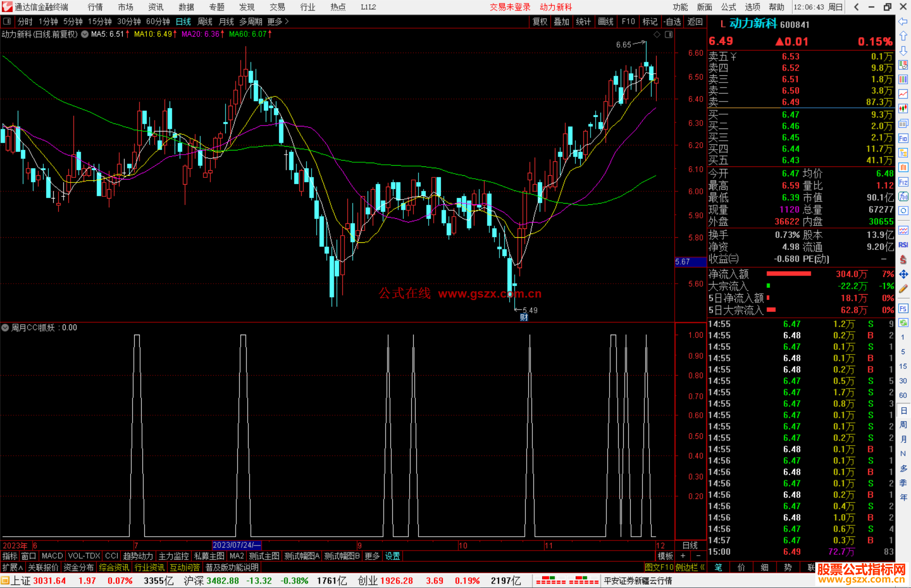This screenshot has width=911, height=588.
Task: Toggle the round button beside MA5 label
Action: click(x=84, y=34)
